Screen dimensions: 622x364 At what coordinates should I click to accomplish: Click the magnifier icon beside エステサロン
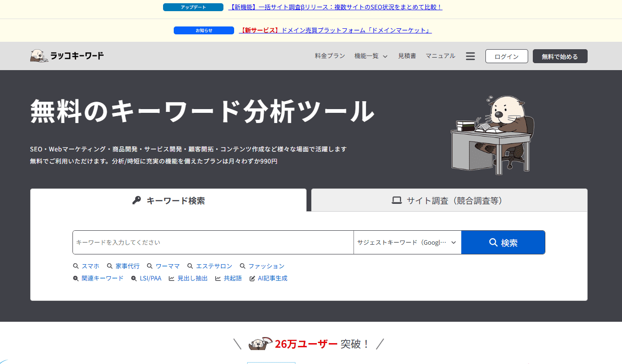pyautogui.click(x=190, y=266)
